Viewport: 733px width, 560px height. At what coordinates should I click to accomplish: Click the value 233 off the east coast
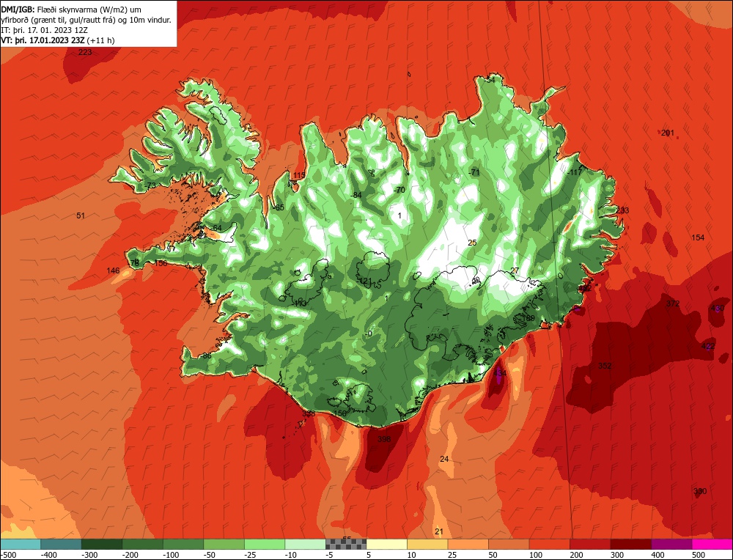pyautogui.click(x=622, y=210)
